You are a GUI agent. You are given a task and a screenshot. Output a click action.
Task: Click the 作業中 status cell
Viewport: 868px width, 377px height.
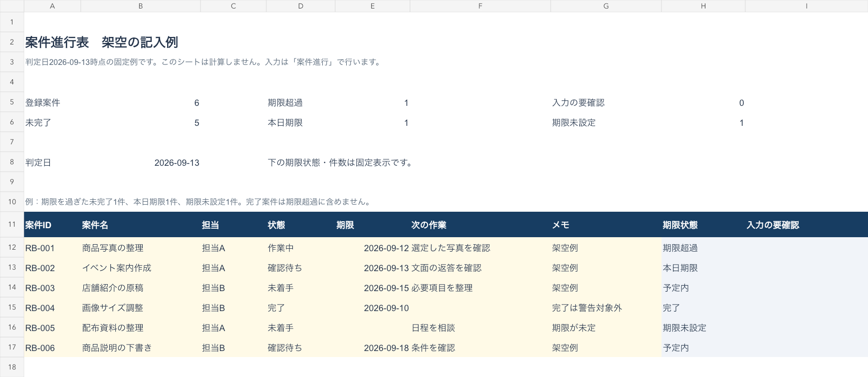[x=301, y=248]
